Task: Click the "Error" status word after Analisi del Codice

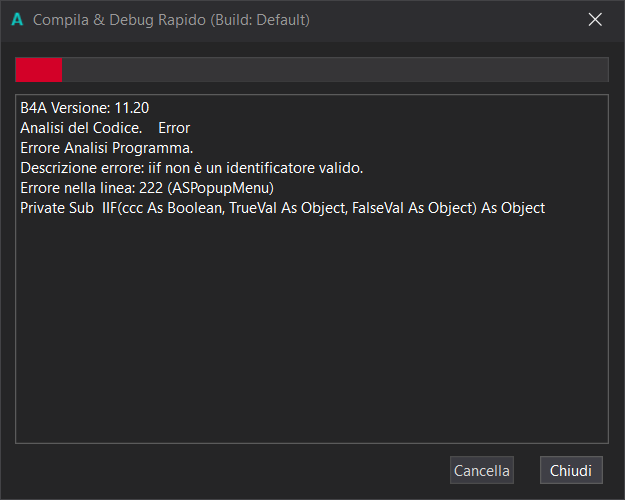Action: coord(174,128)
